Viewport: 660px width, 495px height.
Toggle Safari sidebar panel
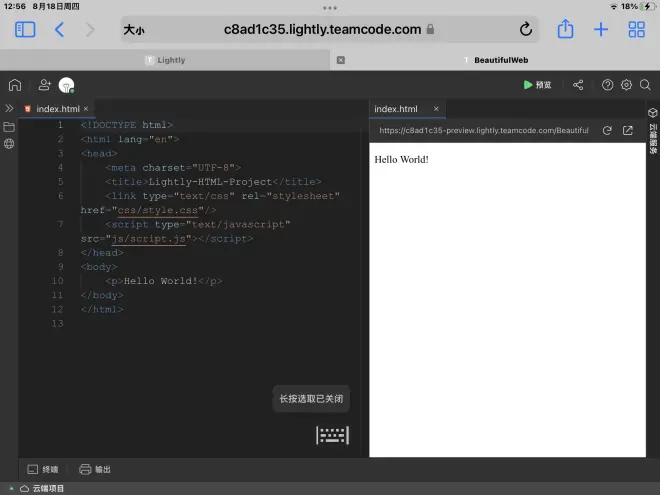click(25, 30)
